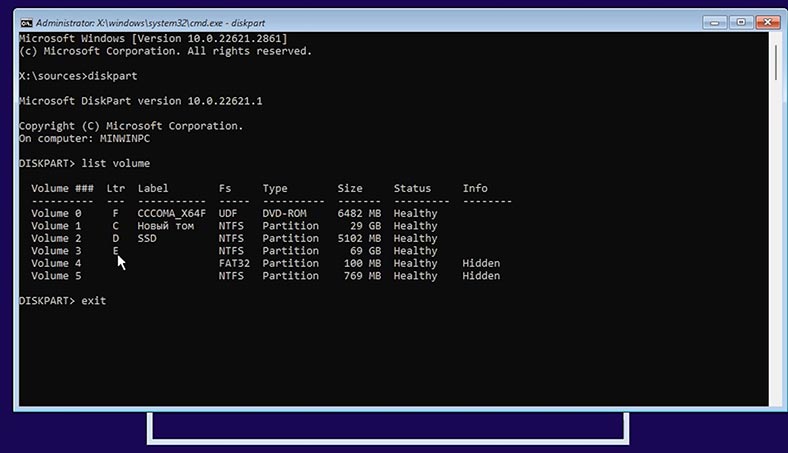The image size is (788, 453).
Task: Click the 'Fs' column header
Action: pyautogui.click(x=225, y=188)
